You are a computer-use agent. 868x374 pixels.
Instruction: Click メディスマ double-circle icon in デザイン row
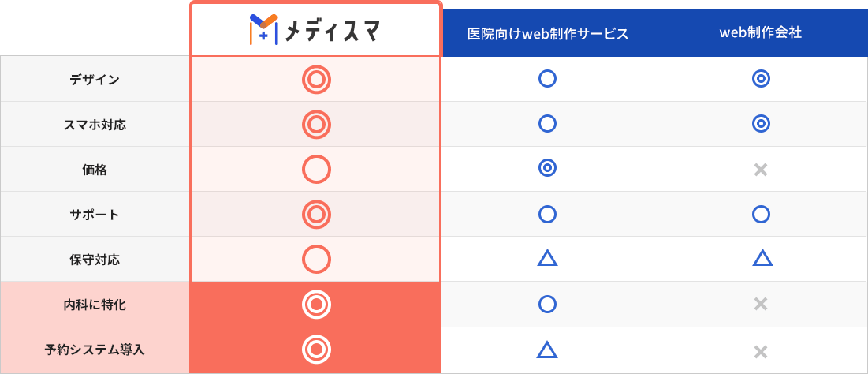[x=316, y=80]
